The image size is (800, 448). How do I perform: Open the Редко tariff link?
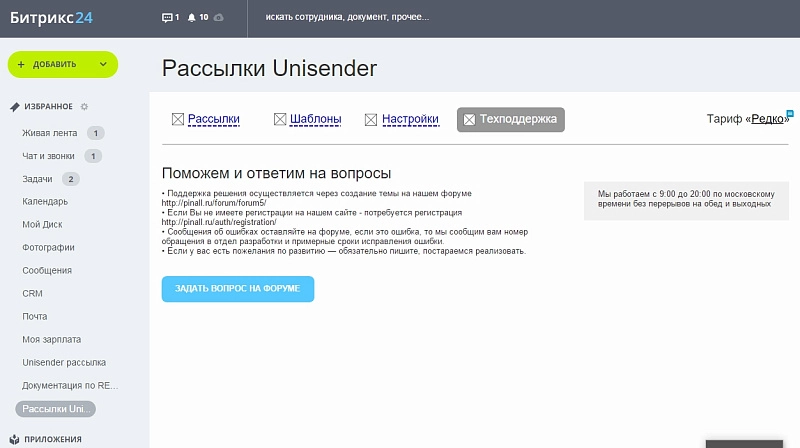click(767, 119)
